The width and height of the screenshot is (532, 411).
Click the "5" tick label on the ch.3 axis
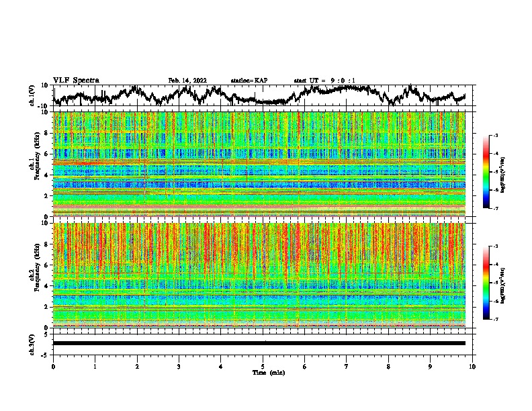tap(47, 334)
